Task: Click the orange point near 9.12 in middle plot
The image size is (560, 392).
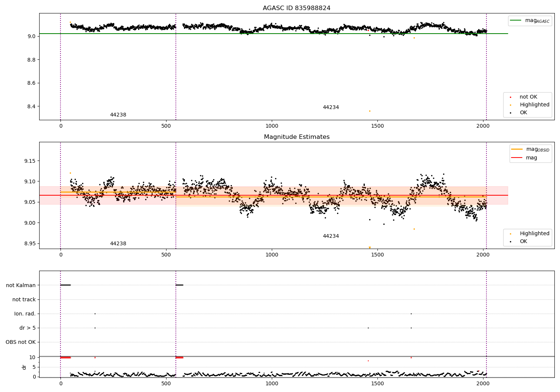Action: pos(70,173)
